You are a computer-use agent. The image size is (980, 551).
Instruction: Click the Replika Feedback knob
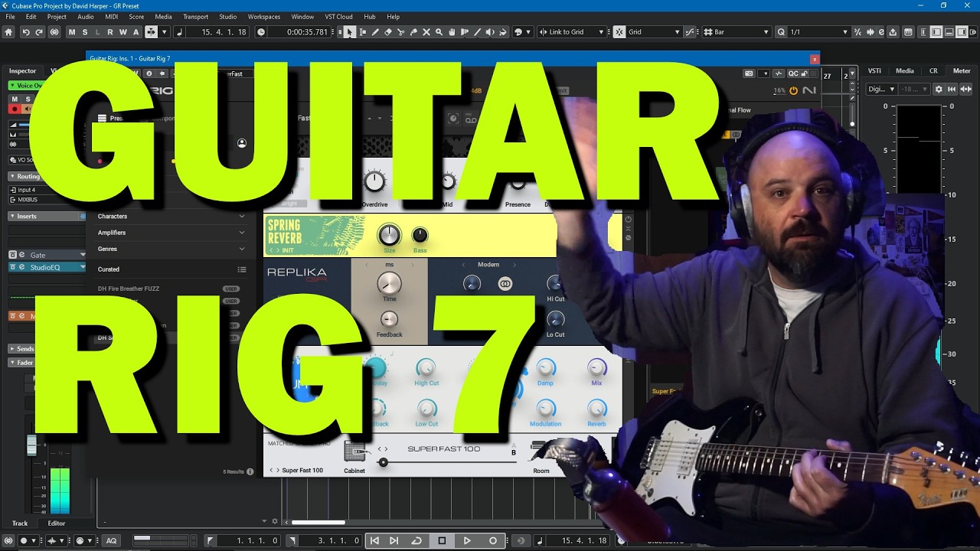[x=389, y=320]
